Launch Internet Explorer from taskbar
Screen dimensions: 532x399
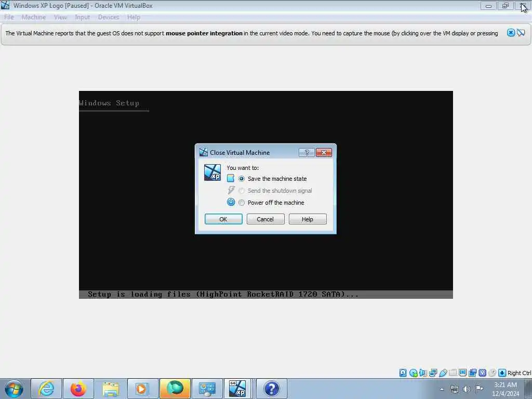click(x=46, y=389)
